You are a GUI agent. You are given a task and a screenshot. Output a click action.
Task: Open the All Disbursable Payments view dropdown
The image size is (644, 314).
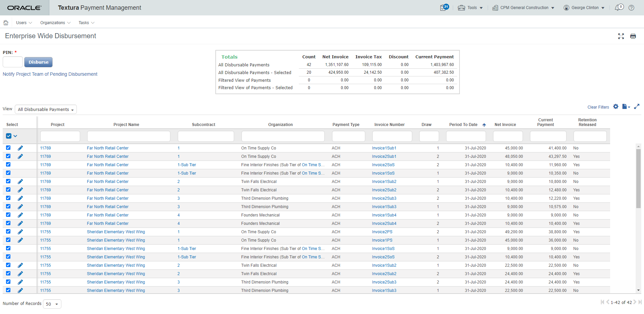[46, 110]
